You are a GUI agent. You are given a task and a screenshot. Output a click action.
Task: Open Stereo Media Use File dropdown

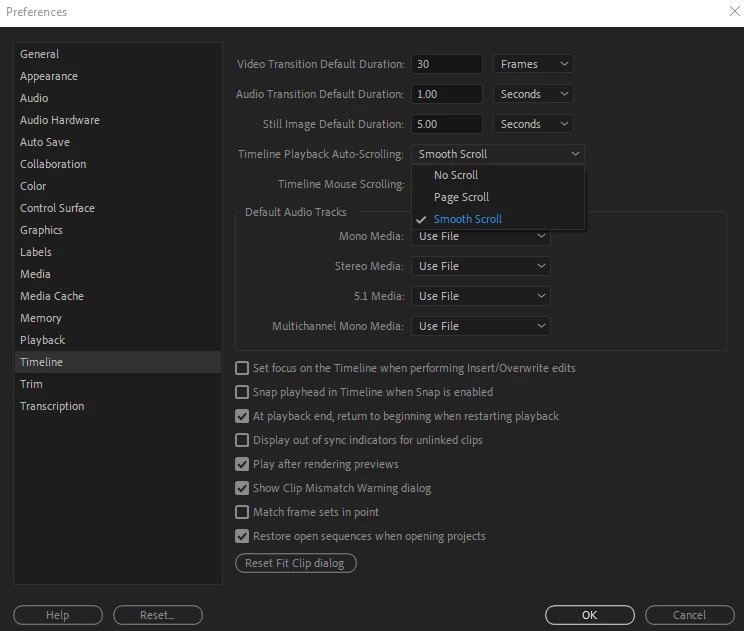pyautogui.click(x=481, y=266)
